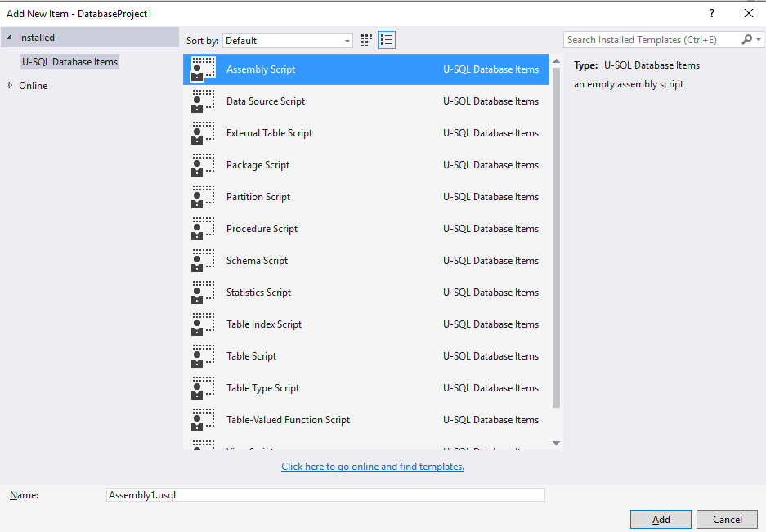766x532 pixels.
Task: Open the Sort by dropdown
Action: coord(346,39)
